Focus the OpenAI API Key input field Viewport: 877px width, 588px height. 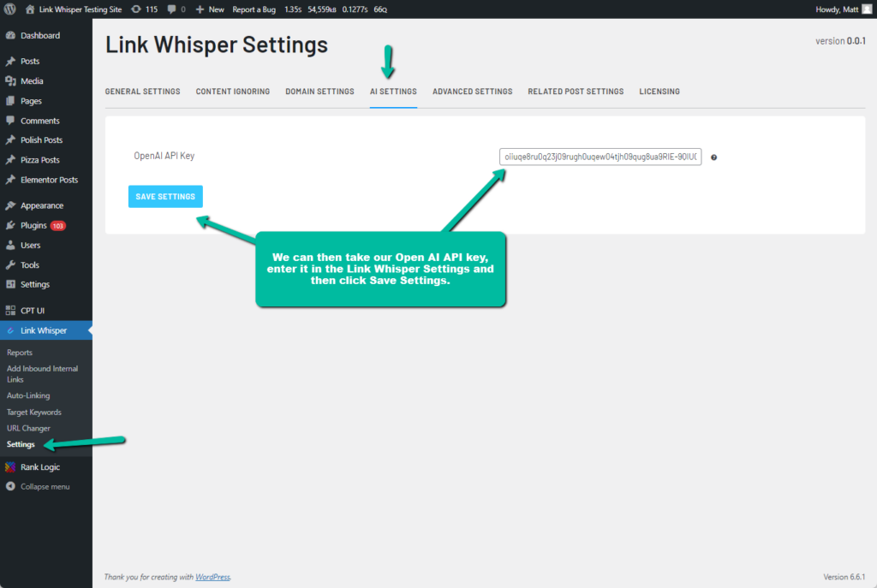point(600,157)
